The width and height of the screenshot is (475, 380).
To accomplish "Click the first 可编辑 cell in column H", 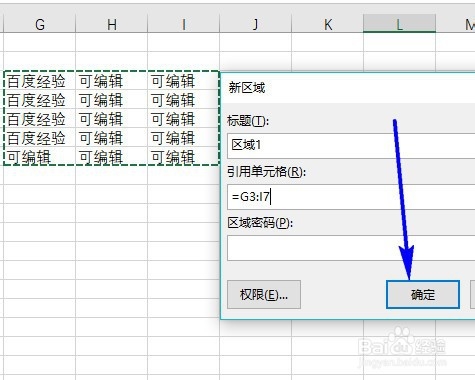I will (112, 80).
